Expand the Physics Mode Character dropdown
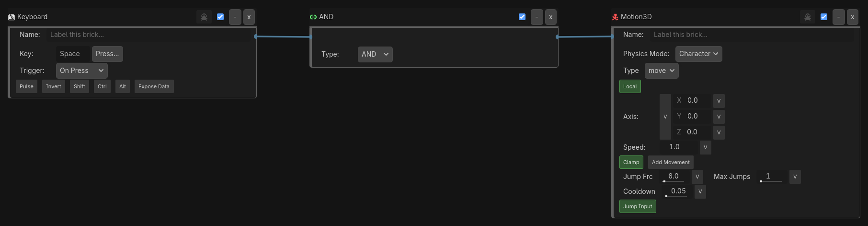Viewport: 868px width, 226px height. coord(698,54)
